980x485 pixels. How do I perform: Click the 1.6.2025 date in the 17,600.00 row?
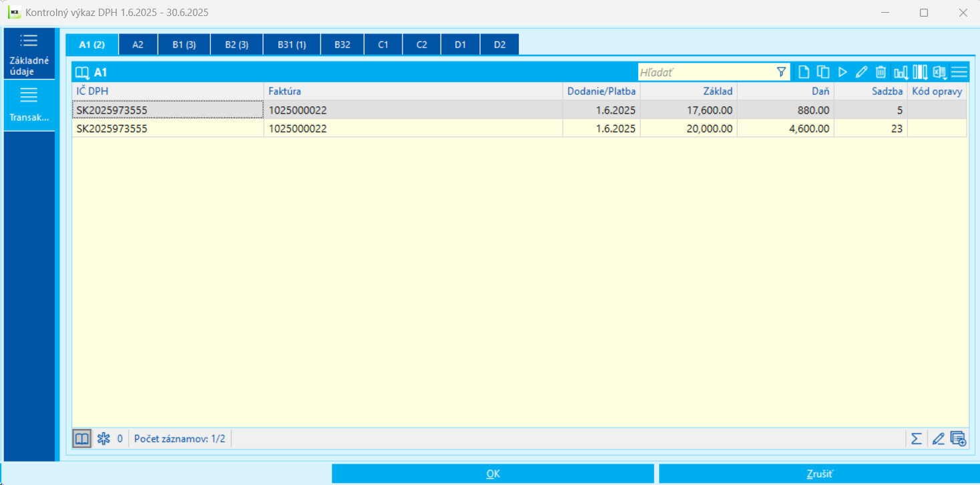(x=601, y=110)
